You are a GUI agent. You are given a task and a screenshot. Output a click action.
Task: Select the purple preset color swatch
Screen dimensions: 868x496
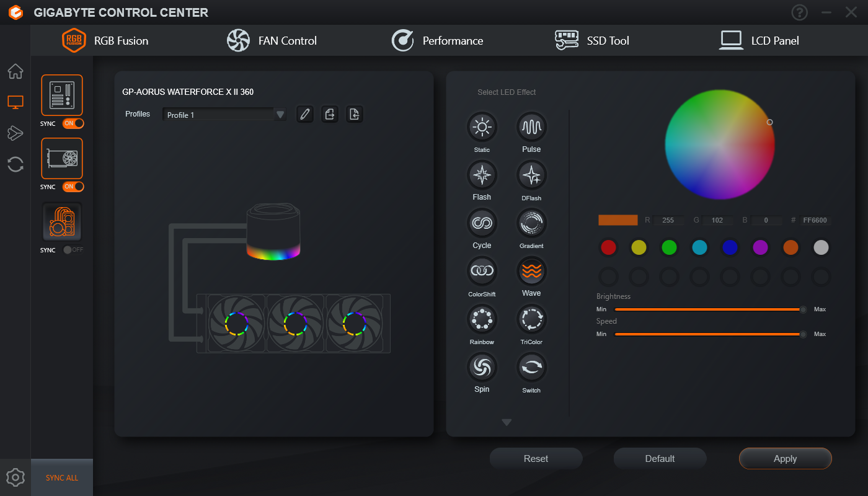click(760, 248)
